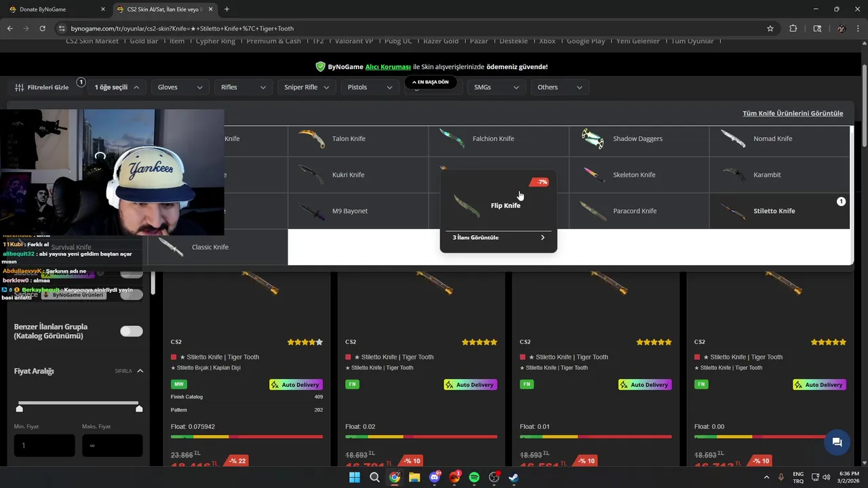Click Tüm Knife Ürünlerini Görüntüle link
Image resolution: width=868 pixels, height=488 pixels.
793,113
